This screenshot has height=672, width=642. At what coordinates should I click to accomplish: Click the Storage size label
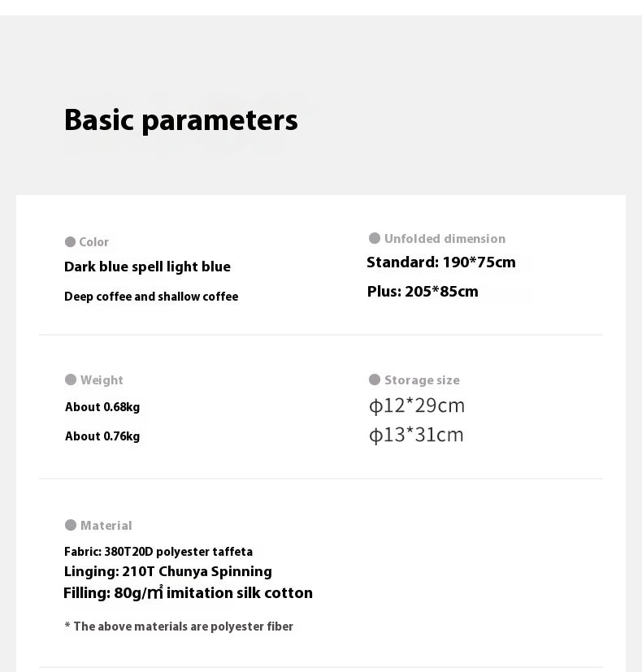point(422,380)
